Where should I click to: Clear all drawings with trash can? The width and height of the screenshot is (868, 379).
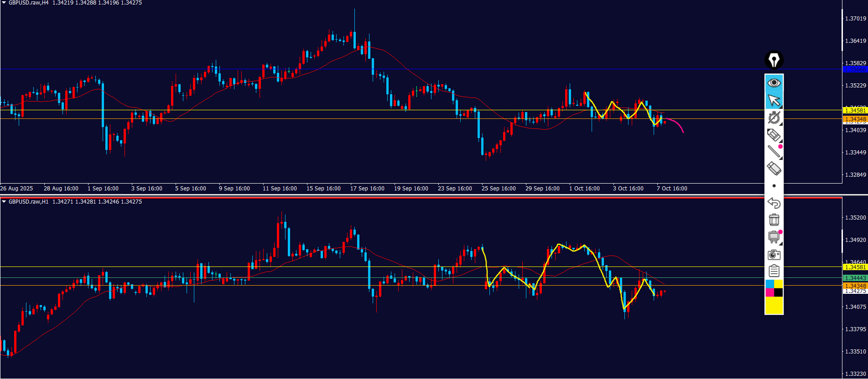click(774, 220)
